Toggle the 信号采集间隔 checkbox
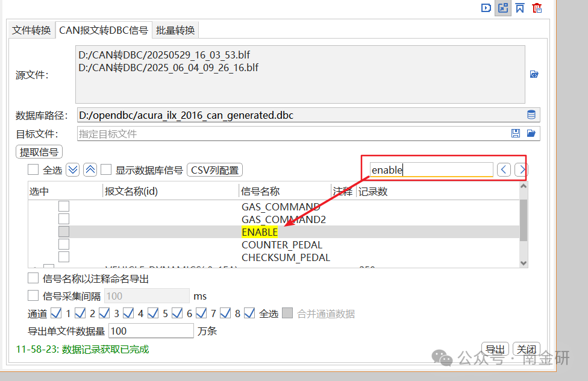The image size is (588, 381). 33,296
